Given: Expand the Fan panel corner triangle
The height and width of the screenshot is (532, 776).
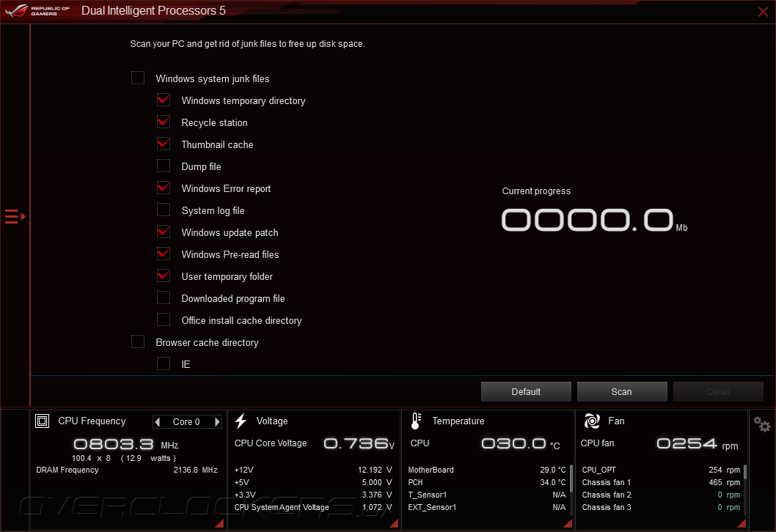Looking at the screenshot, I should click(742, 523).
